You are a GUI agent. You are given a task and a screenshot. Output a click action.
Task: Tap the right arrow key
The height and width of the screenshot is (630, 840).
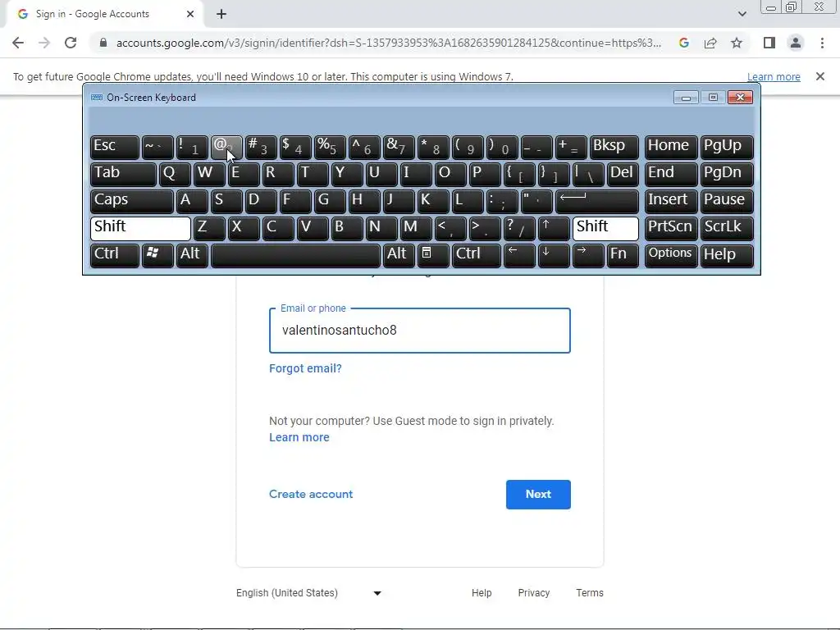point(588,256)
